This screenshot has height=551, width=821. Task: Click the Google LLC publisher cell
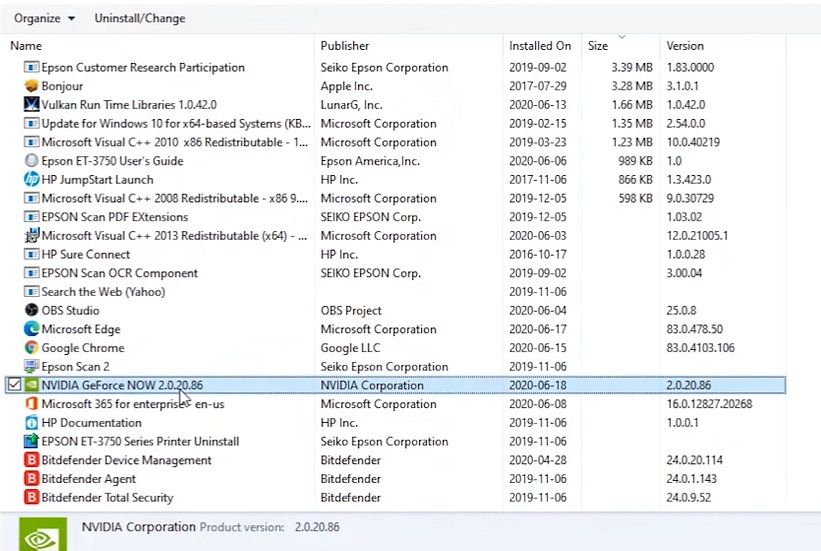tap(350, 348)
